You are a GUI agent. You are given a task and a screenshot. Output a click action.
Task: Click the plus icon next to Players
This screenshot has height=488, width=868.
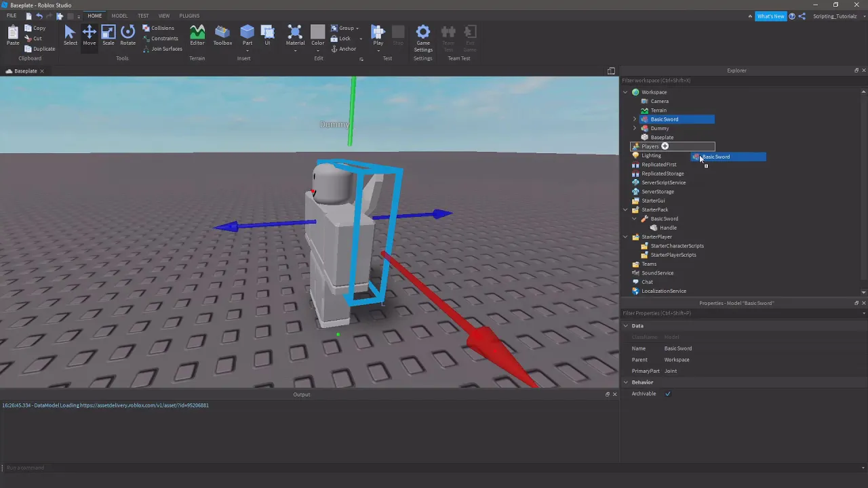[665, 146]
